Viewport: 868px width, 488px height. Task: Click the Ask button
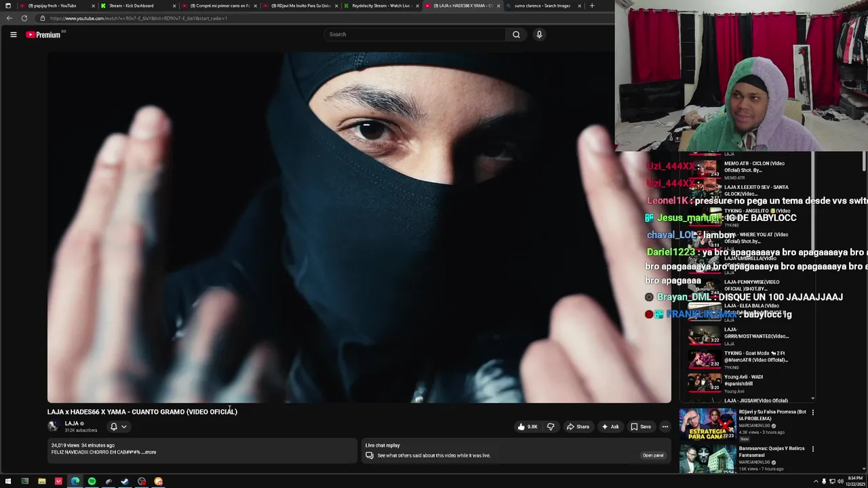coord(610,427)
